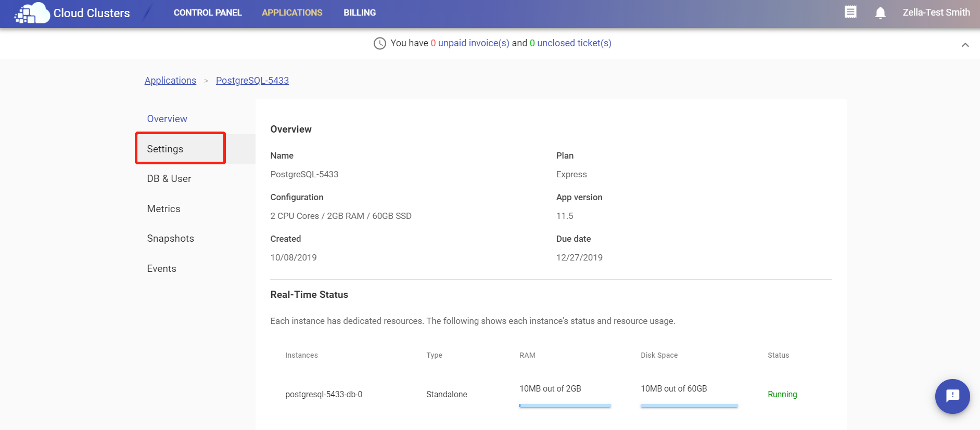Viewport: 980px width, 430px height.
Task: Click the Running status text
Action: [x=782, y=395]
